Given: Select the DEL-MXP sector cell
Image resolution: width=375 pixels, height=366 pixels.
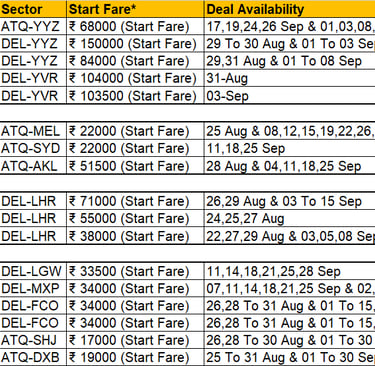Looking at the screenshot, I should [33, 288].
